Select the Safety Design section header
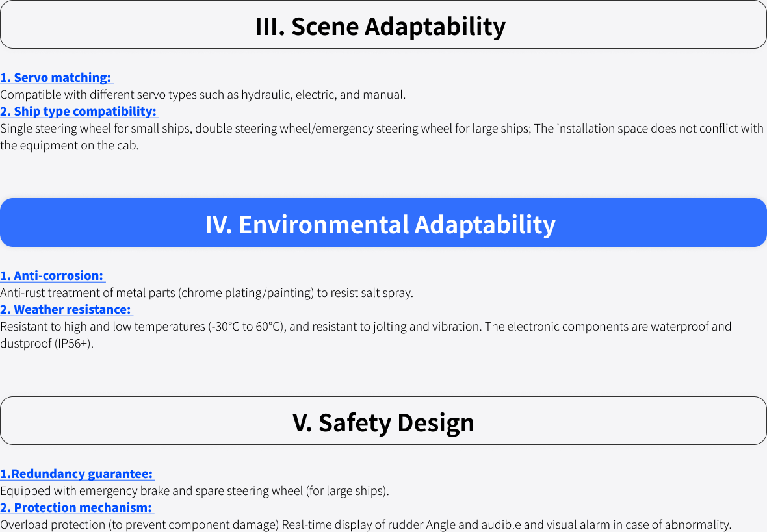This screenshot has width=767, height=532. [x=383, y=420]
